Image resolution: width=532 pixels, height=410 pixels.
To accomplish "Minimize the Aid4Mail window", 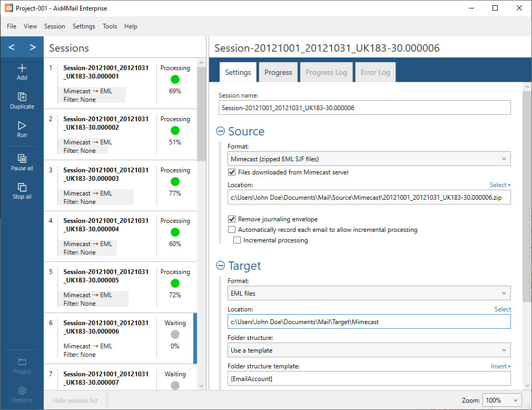I will click(x=471, y=8).
